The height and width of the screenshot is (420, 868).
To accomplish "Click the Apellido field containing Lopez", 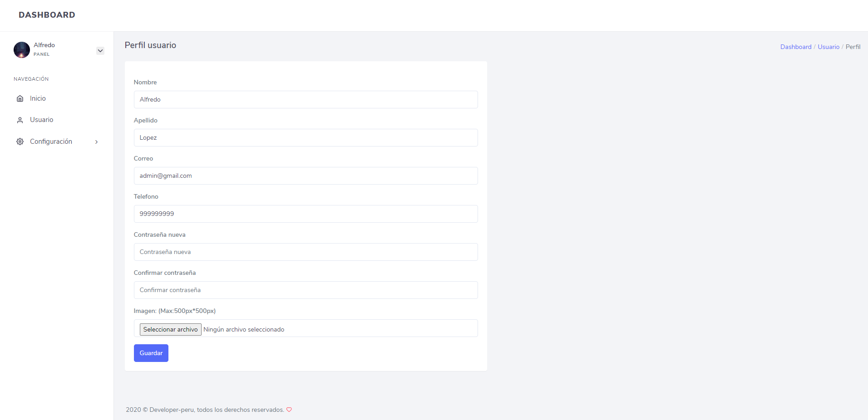I will pos(306,137).
